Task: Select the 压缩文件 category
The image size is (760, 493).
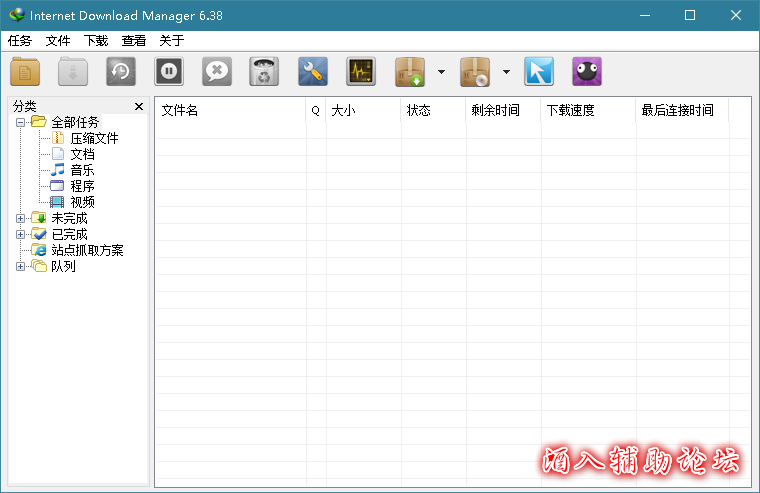Action: tap(94, 138)
